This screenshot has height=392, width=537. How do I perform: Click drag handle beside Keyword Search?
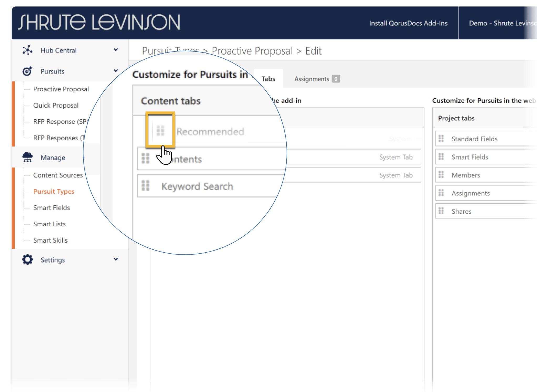[x=145, y=186]
